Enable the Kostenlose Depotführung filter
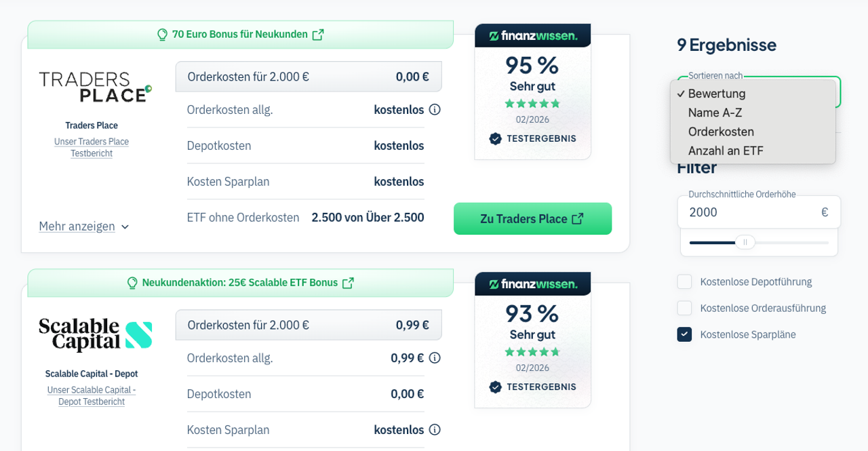The height and width of the screenshot is (451, 868). pyautogui.click(x=684, y=281)
